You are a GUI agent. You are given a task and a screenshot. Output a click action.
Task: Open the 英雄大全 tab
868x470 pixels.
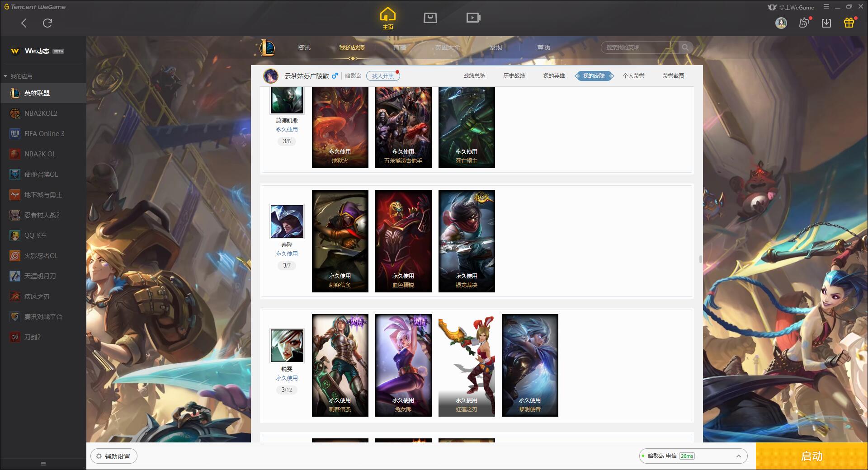[x=448, y=47]
